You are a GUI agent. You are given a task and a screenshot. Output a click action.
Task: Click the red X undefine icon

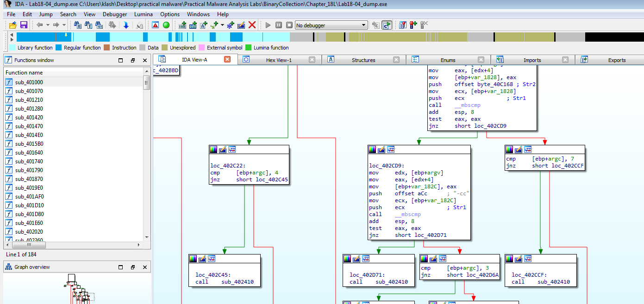252,25
